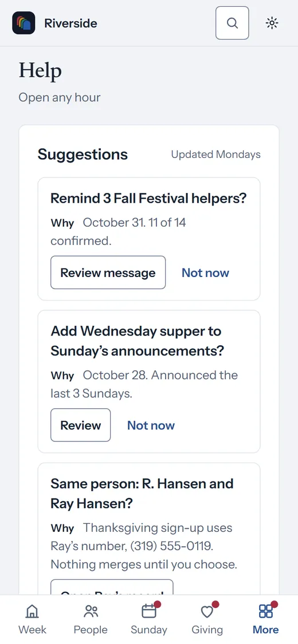This screenshot has height=644, width=298.
Task: Open the Giving heart icon
Action: click(x=207, y=611)
